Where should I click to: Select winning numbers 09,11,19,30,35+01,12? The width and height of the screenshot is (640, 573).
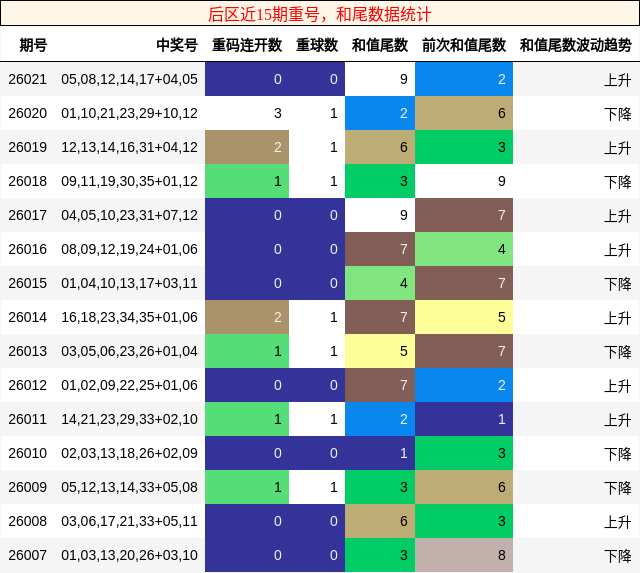129,181
